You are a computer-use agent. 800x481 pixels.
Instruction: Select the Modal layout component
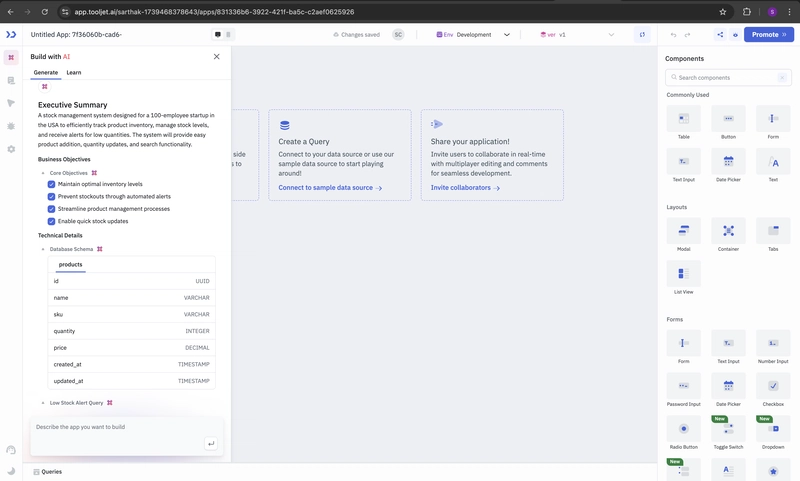click(684, 235)
